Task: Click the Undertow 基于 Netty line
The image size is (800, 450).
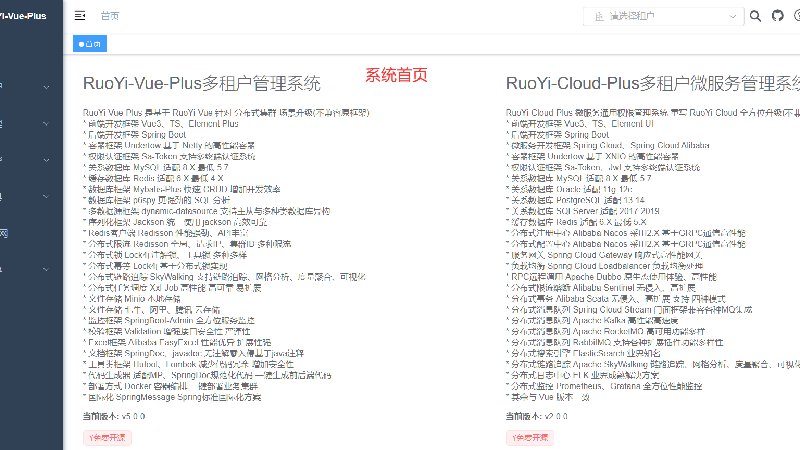Action: click(169, 145)
